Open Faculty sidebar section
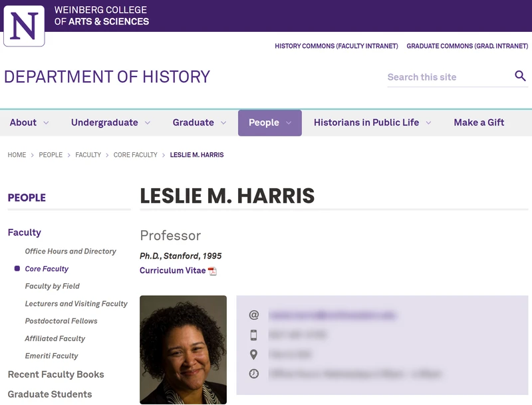Screen dimensions: 532x405 click(25, 232)
